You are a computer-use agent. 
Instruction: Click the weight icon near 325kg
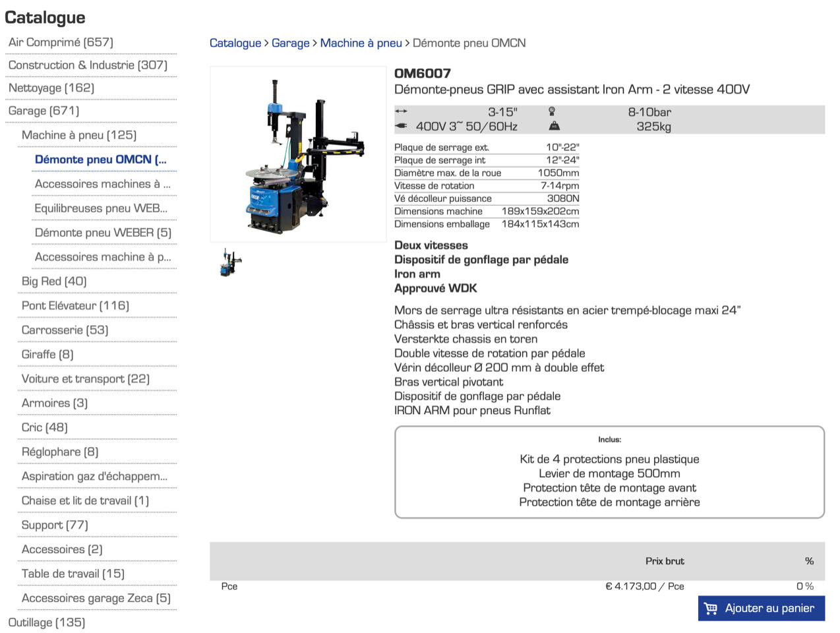pos(555,125)
